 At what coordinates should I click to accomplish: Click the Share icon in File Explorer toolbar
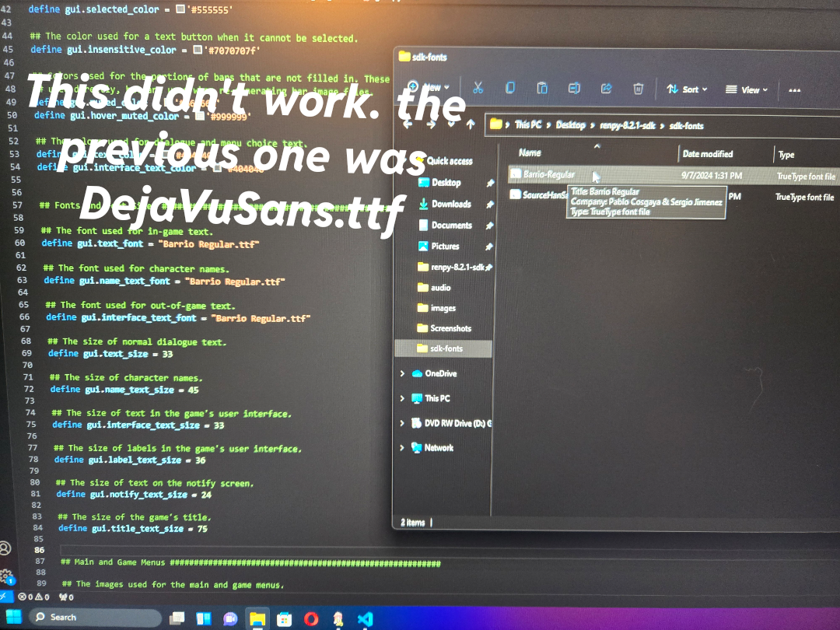(x=606, y=89)
